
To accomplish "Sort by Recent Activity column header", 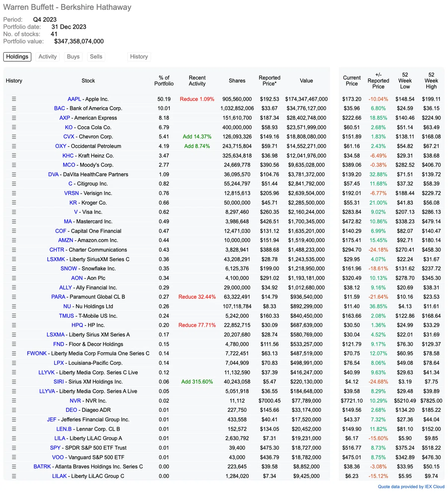I will 197,81.
